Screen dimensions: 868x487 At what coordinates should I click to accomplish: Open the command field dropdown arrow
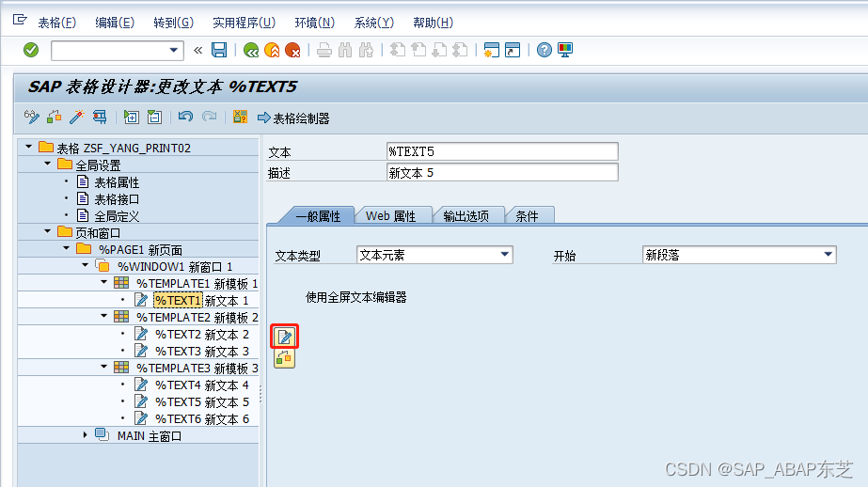click(174, 51)
